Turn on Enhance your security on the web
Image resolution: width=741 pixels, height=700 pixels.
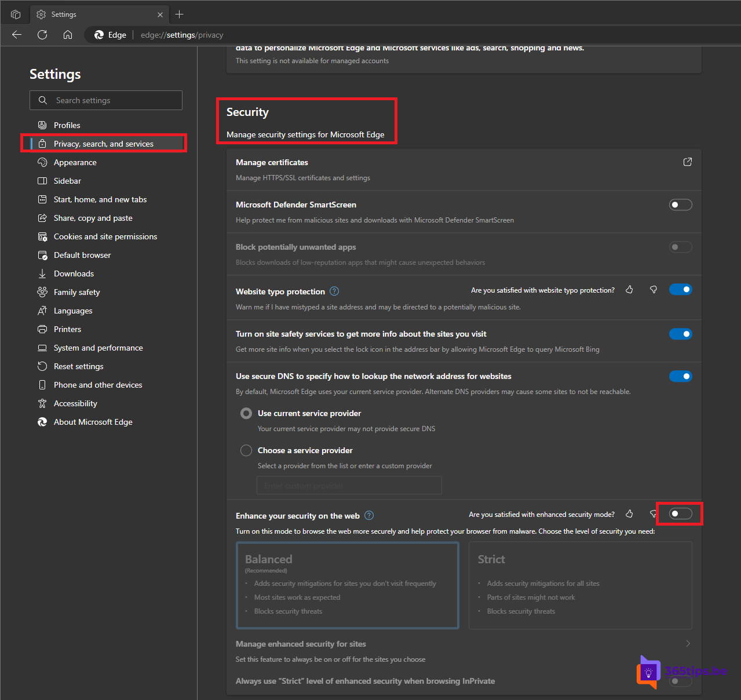(x=680, y=514)
